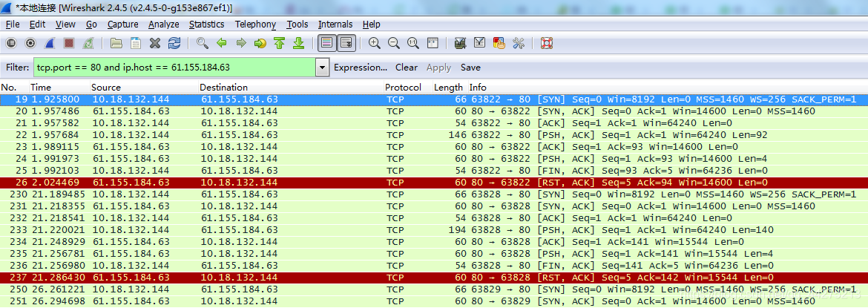
Task: Zoom out the packet text
Action: click(394, 42)
